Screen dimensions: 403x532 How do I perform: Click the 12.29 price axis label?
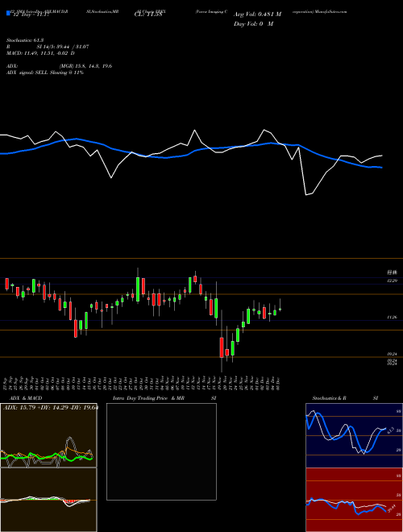pyautogui.click(x=393, y=281)
